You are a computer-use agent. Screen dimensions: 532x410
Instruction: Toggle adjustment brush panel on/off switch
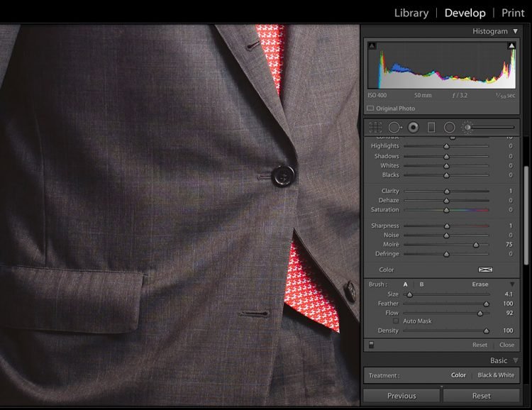(x=371, y=345)
